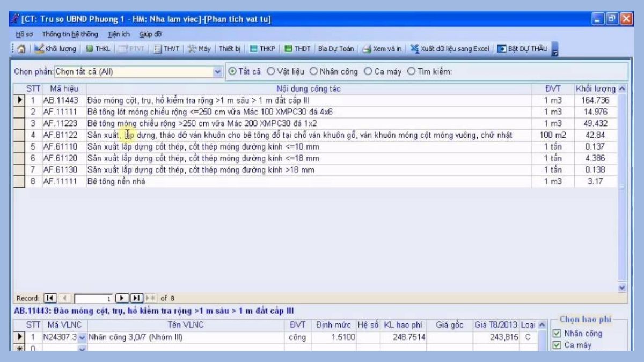
Task: Click Xuất dữ liệu sang Excel icon
Action: click(x=415, y=49)
